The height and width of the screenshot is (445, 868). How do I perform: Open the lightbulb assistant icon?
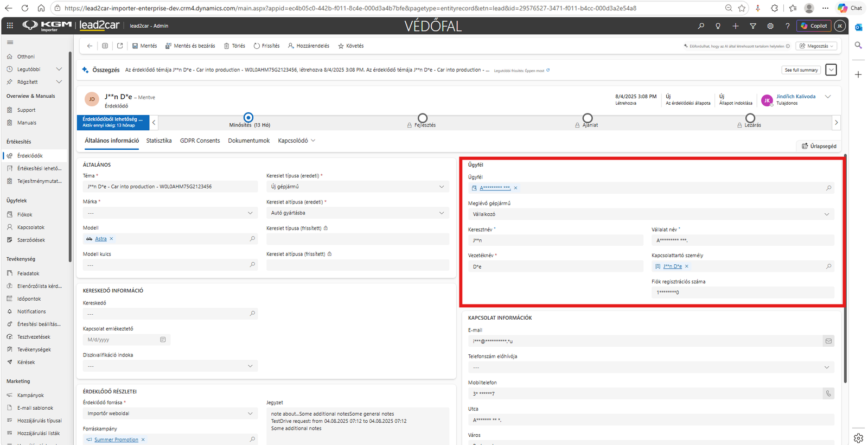click(718, 26)
